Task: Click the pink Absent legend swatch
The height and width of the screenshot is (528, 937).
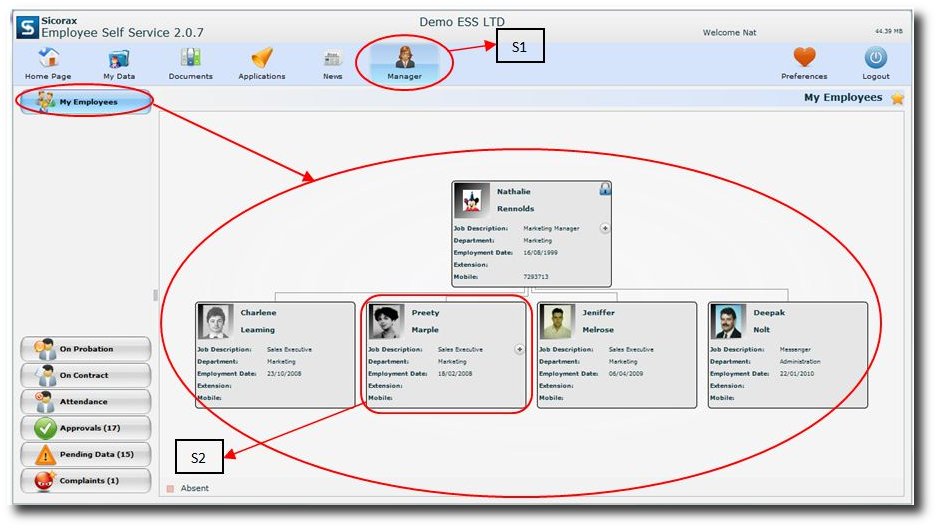Action: [171, 489]
